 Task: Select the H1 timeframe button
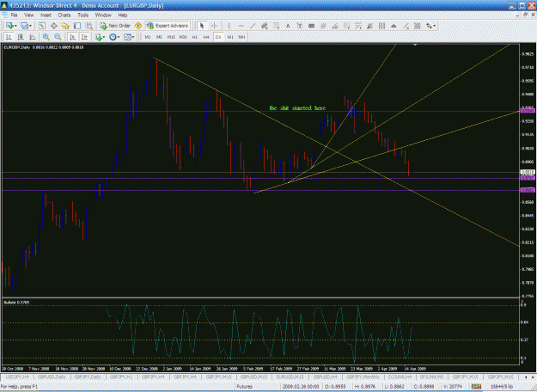(x=194, y=37)
